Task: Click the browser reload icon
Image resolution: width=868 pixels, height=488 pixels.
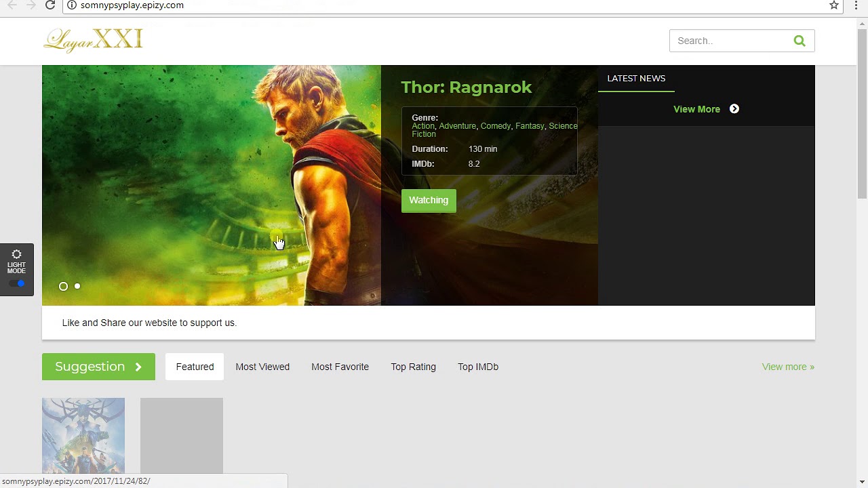Action: click(x=50, y=5)
